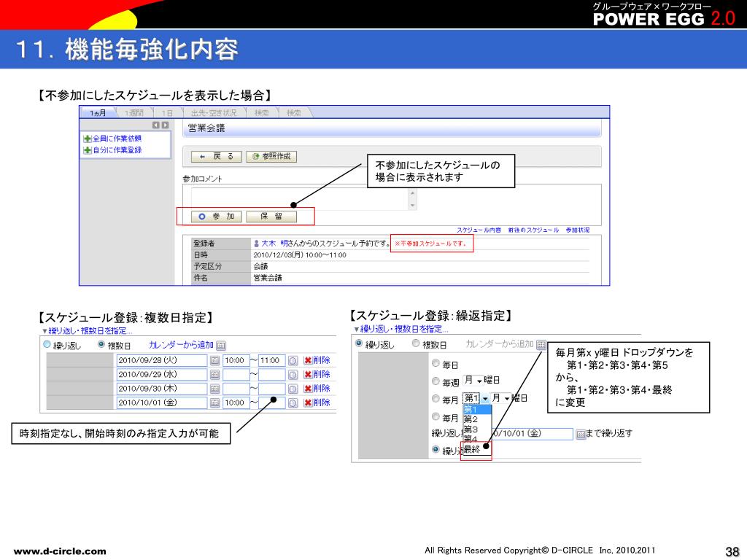
Task: Click the comment box scroll-down arrow
Action: coord(413,206)
